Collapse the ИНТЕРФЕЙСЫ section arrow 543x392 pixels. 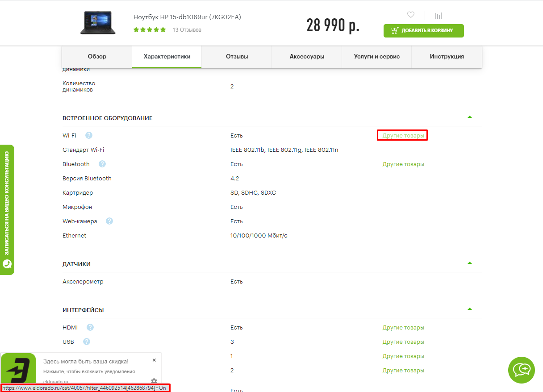469,309
